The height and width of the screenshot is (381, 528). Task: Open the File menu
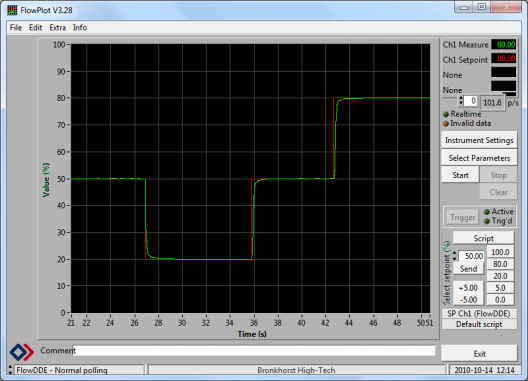coord(15,28)
